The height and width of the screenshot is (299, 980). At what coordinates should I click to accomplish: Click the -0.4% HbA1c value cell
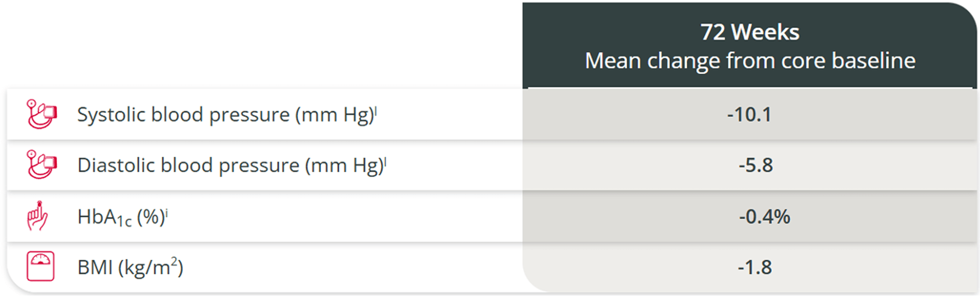click(750, 216)
